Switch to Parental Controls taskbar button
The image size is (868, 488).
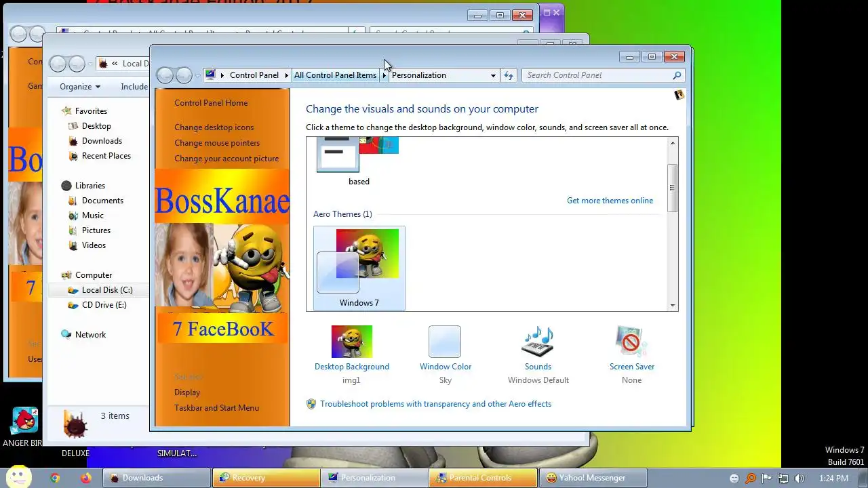pos(483,478)
